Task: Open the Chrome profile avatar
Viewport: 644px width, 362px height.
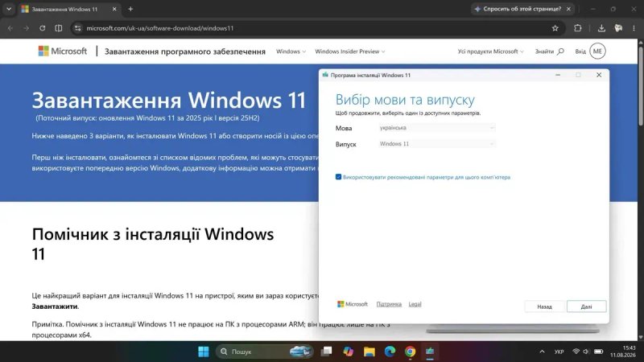Action: point(618,28)
